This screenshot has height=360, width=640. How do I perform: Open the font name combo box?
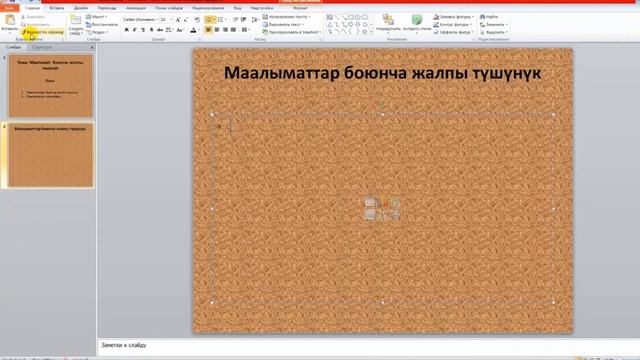tap(141, 20)
